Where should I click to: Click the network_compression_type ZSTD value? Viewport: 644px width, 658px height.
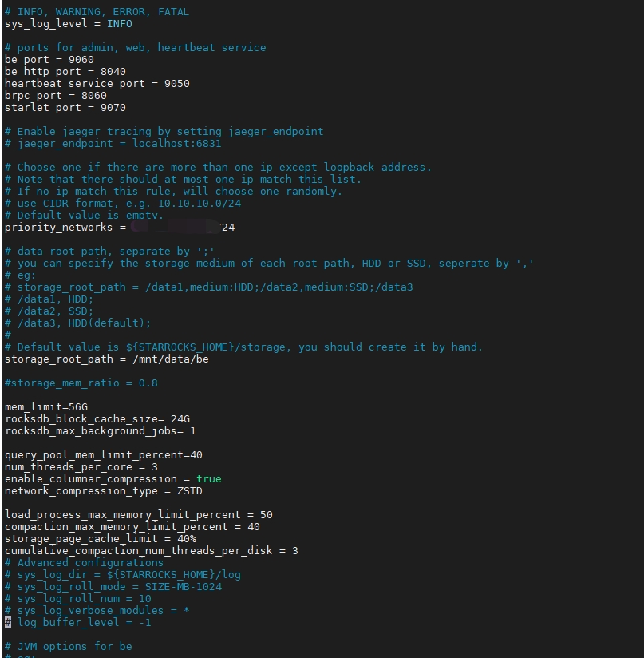coord(190,491)
